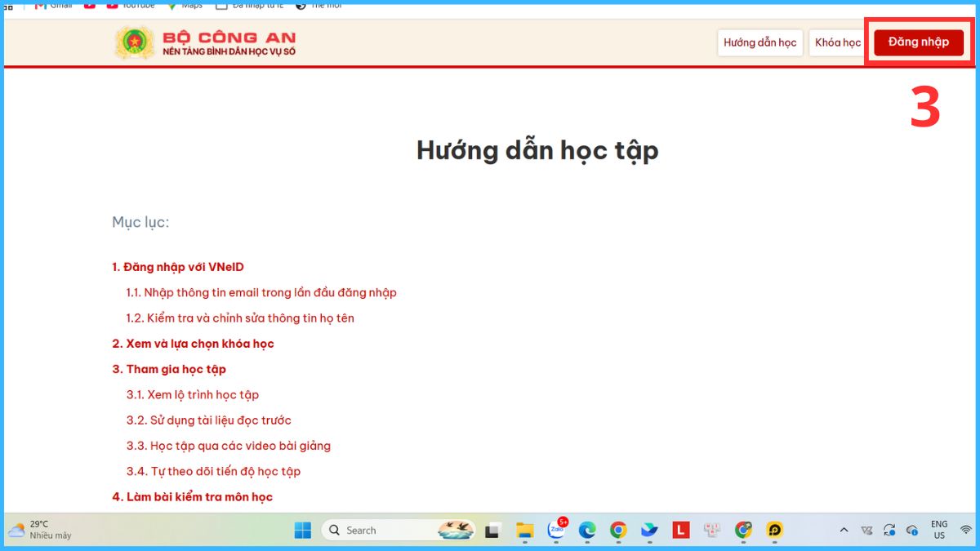Viewport: 980px width, 551px height.
Task: Click the cloud status icon in the system tray
Action: pos(912,530)
